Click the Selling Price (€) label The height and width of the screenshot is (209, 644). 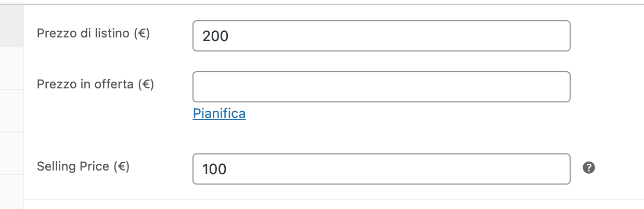pyautogui.click(x=83, y=166)
